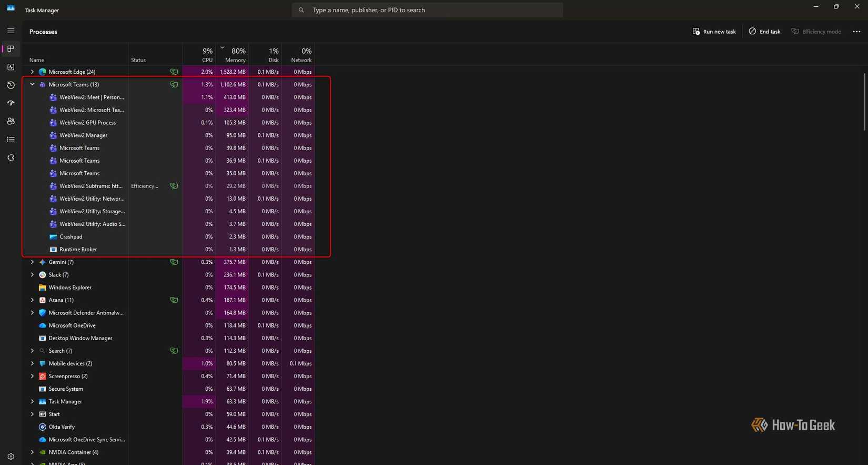The width and height of the screenshot is (868, 465).
Task: Click the Okta Verify process icon
Action: [x=43, y=427]
